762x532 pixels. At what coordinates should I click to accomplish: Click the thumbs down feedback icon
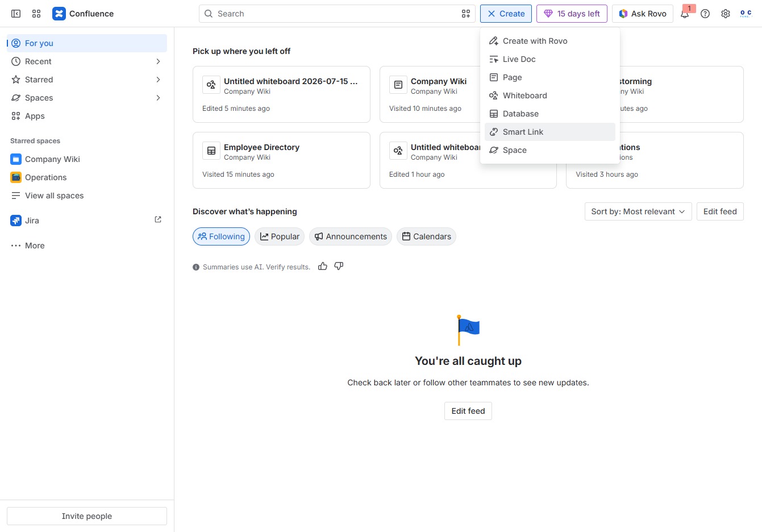point(339,266)
